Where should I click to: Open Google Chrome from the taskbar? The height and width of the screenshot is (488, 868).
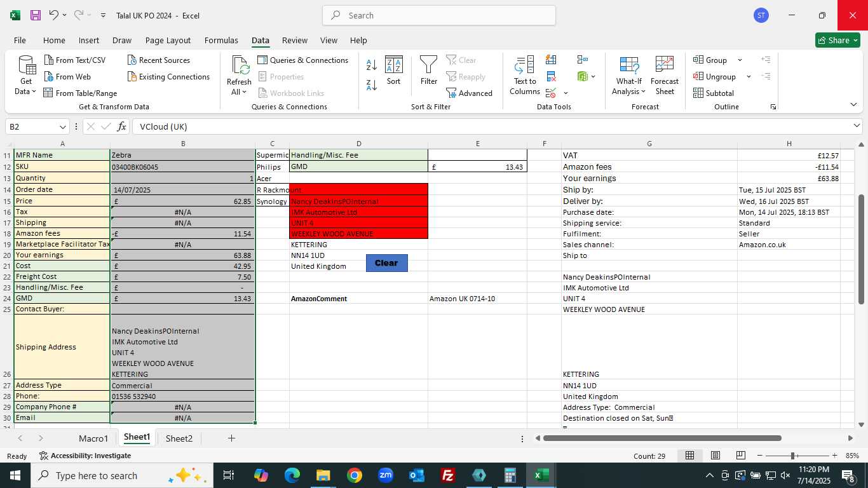pyautogui.click(x=354, y=475)
